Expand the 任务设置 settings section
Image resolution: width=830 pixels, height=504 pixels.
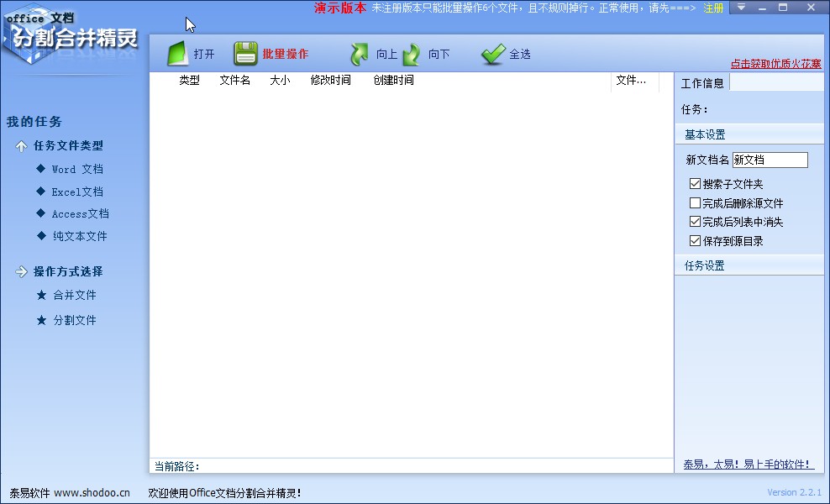click(x=707, y=265)
